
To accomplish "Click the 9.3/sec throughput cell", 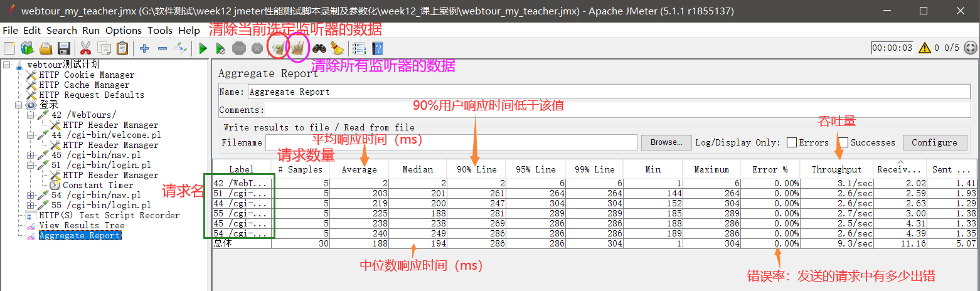I will pyautogui.click(x=836, y=243).
